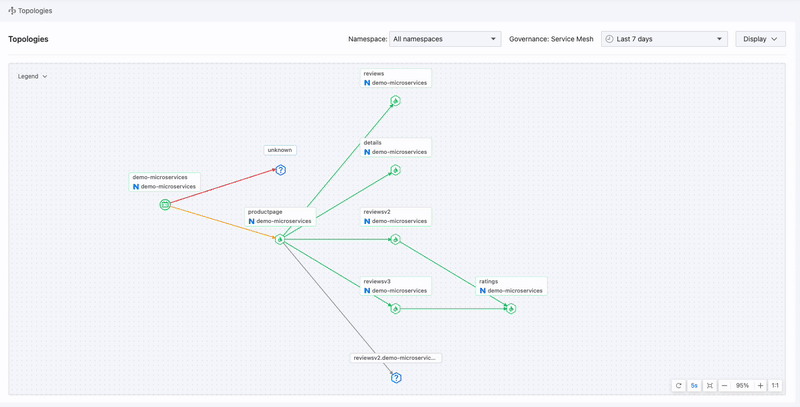Select the reviews service node
Screen dimensions: 800x407
(x=395, y=101)
